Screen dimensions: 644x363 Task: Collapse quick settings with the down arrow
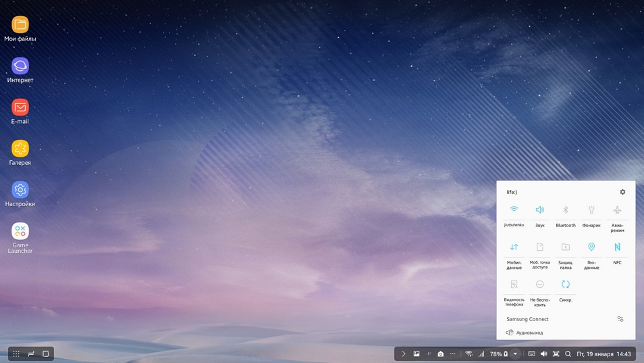pyautogui.click(x=515, y=354)
